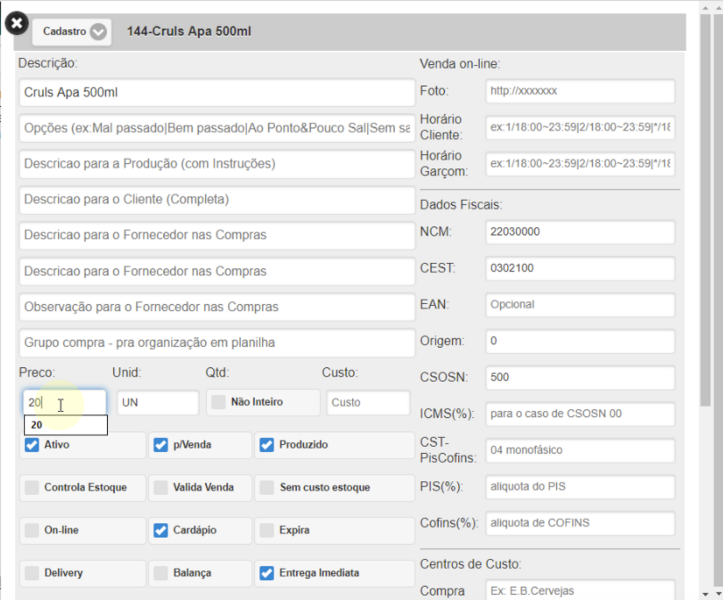Click the CST-PisCofins field
Viewport: 723px width, 600px height.
click(580, 451)
